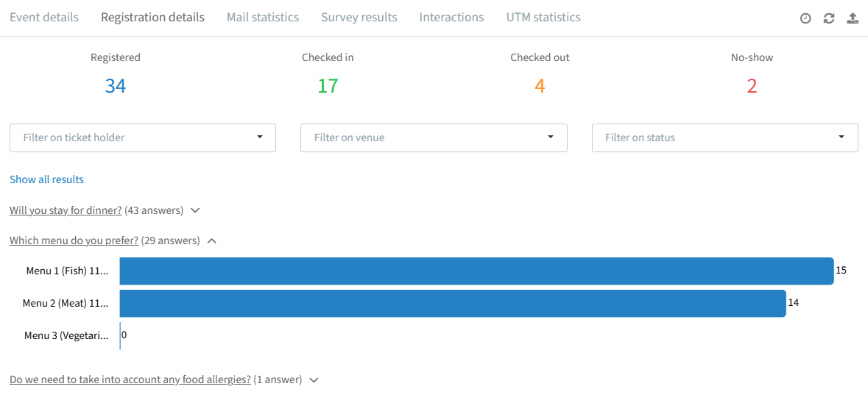Open the UTM statistics tab

(x=543, y=17)
